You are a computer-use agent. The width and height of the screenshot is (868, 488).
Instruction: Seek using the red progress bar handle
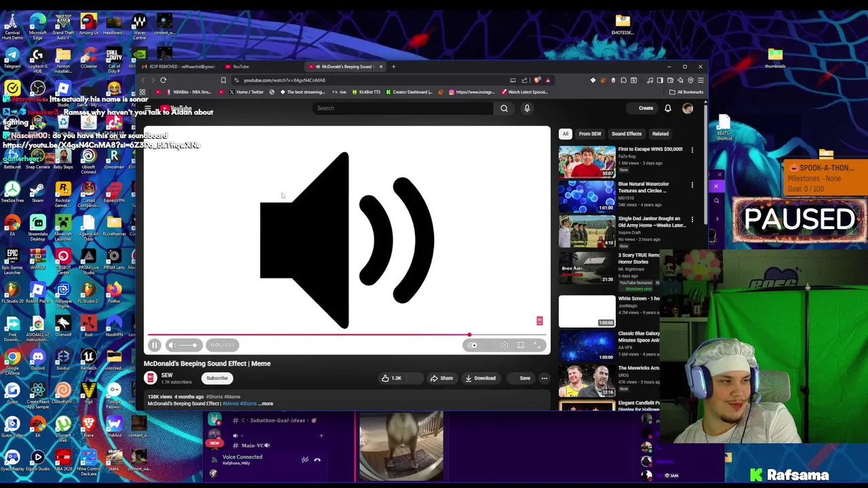469,335
